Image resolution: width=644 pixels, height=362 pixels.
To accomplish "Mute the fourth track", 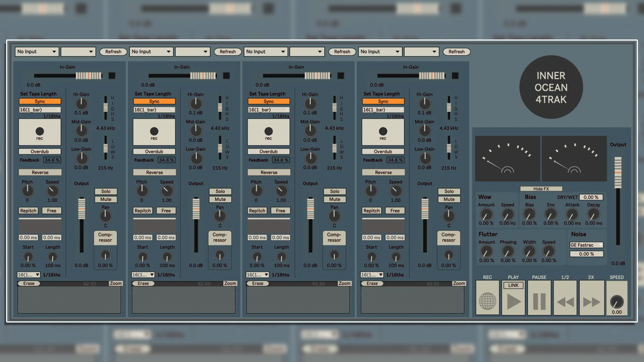I will pos(449,199).
